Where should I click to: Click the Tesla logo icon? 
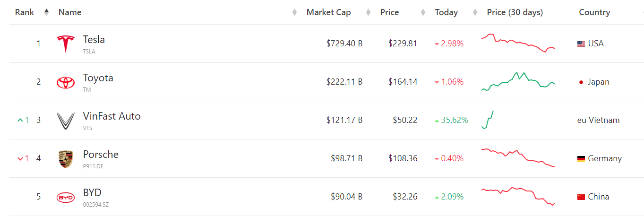coord(66,44)
